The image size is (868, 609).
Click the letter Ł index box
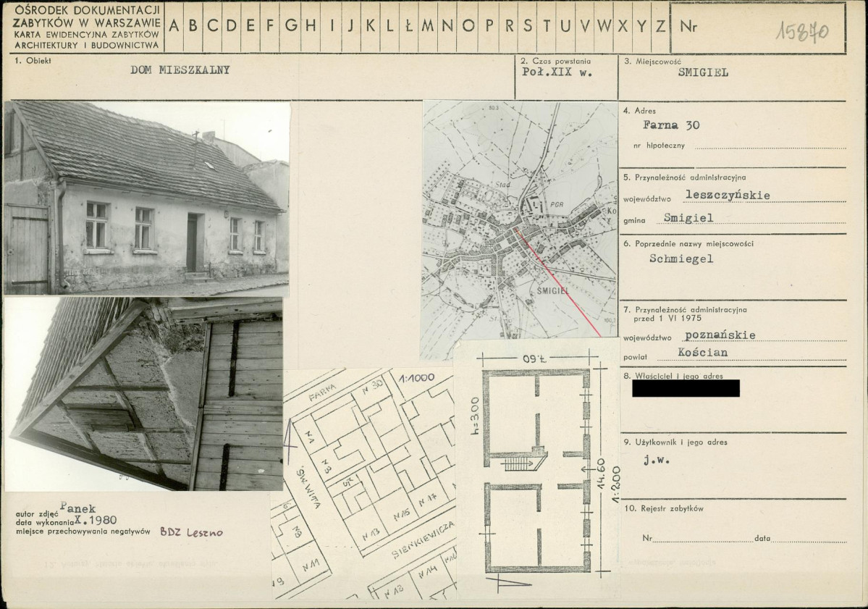(x=408, y=26)
